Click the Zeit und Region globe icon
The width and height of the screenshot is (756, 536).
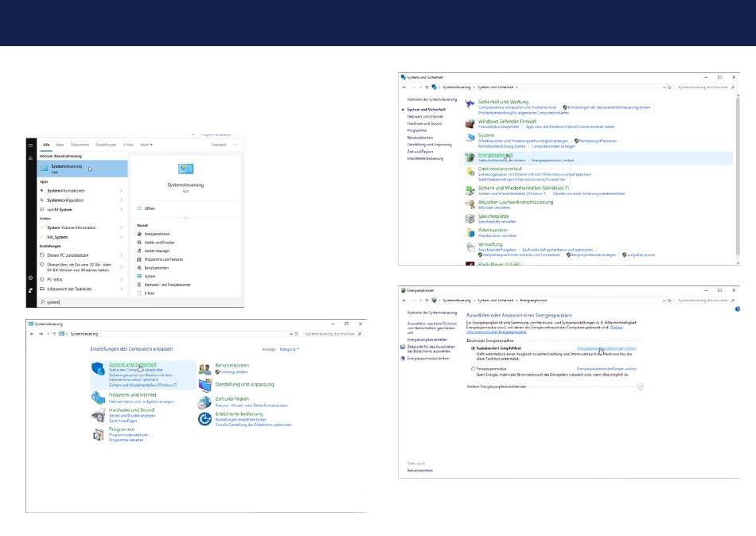[205, 402]
